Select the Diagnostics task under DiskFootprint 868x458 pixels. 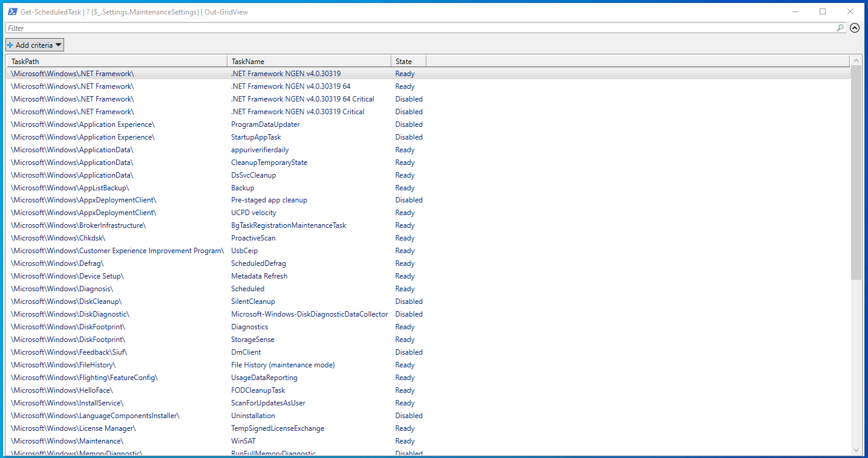click(x=249, y=327)
